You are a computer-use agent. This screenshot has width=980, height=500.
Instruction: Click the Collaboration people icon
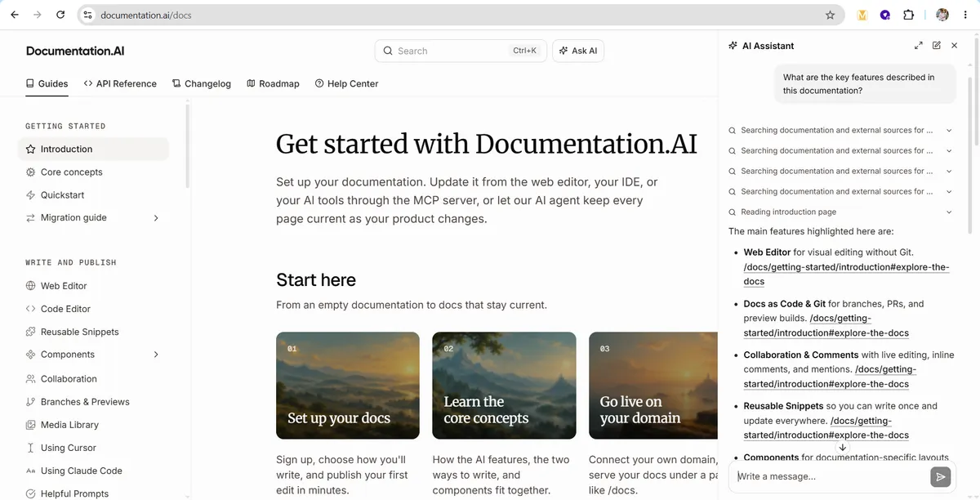[x=31, y=379]
